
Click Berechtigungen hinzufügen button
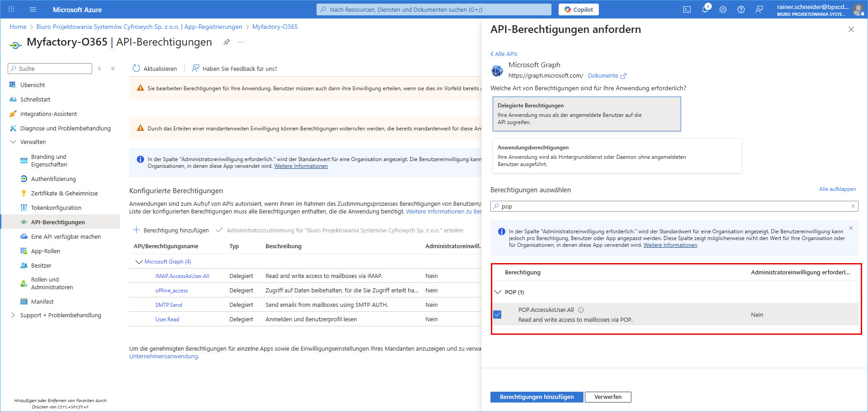click(x=537, y=397)
